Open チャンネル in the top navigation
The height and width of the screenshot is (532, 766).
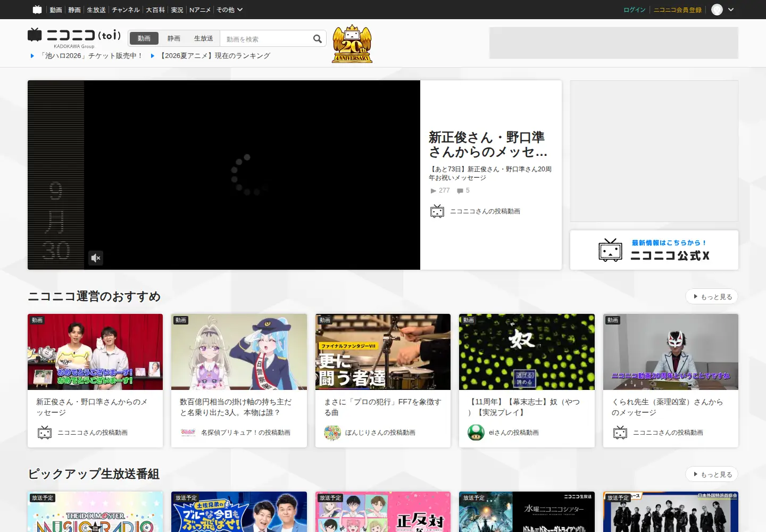(x=126, y=10)
